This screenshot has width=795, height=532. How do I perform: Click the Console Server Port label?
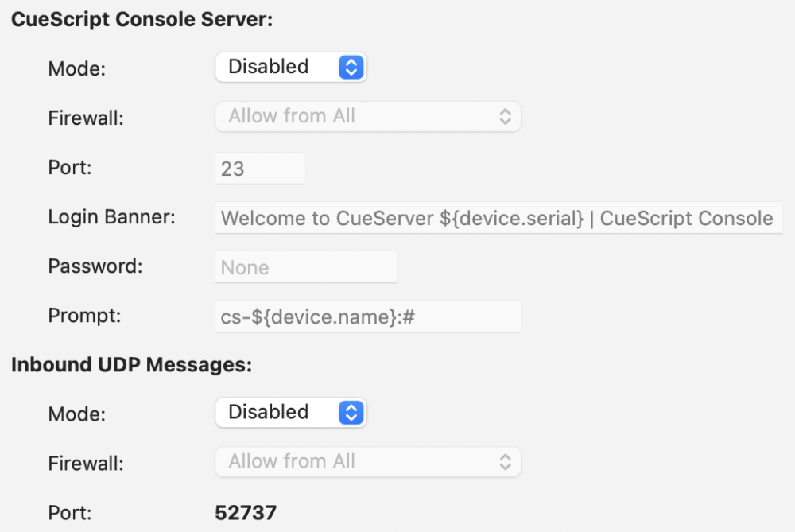[70, 168]
